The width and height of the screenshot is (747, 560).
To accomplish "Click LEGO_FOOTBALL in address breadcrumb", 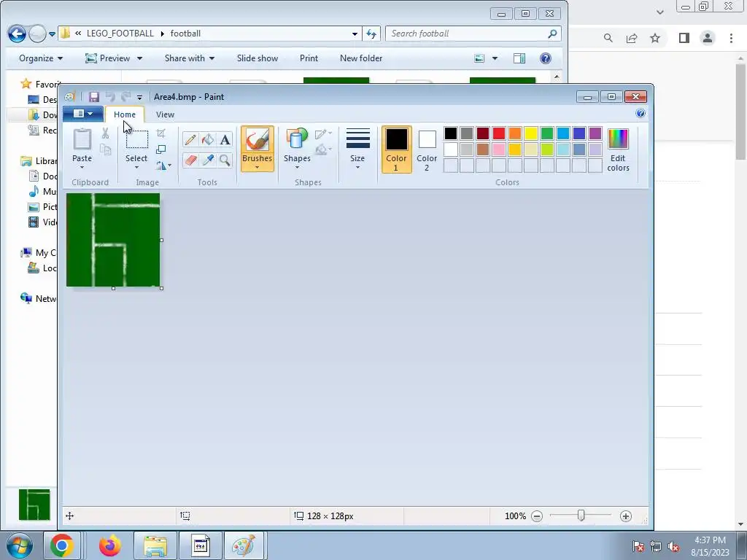I will (x=120, y=34).
